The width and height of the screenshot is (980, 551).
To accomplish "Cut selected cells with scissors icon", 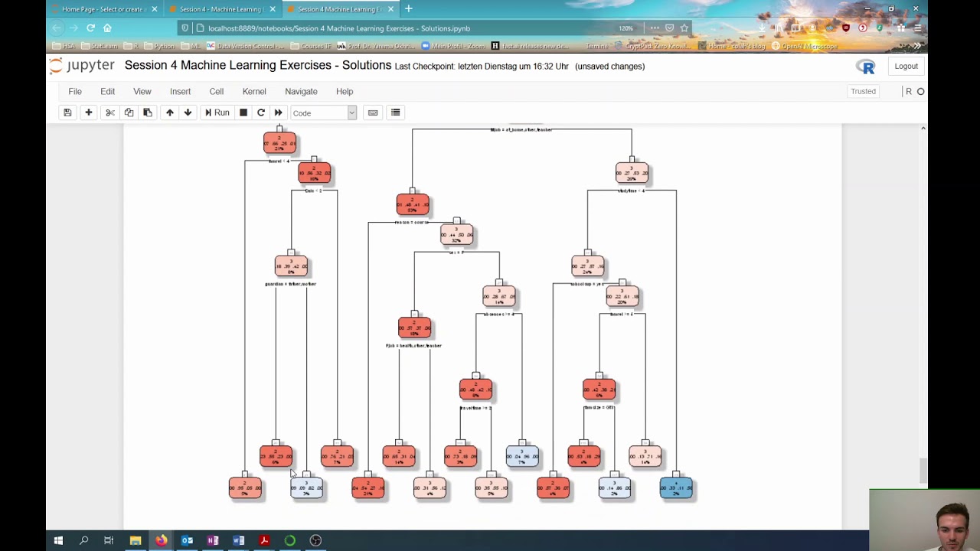I will pos(110,112).
